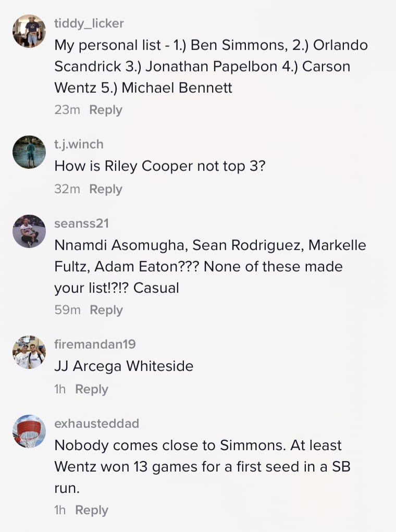The width and height of the screenshot is (396, 532).
Task: Tap the 'Nobody comes close to Simmons' comment
Action: (x=202, y=466)
